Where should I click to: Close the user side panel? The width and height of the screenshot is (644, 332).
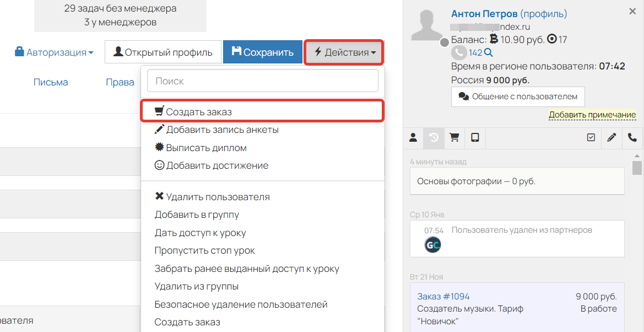(x=632, y=12)
